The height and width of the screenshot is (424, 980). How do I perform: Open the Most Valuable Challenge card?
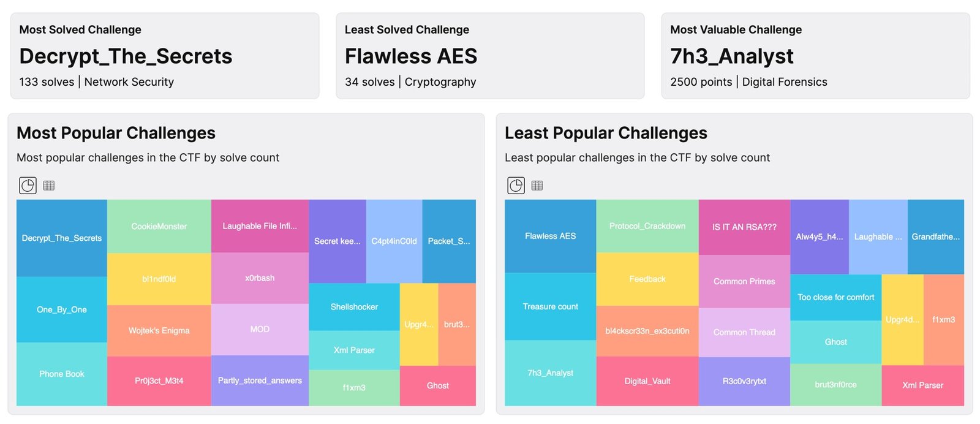815,56
